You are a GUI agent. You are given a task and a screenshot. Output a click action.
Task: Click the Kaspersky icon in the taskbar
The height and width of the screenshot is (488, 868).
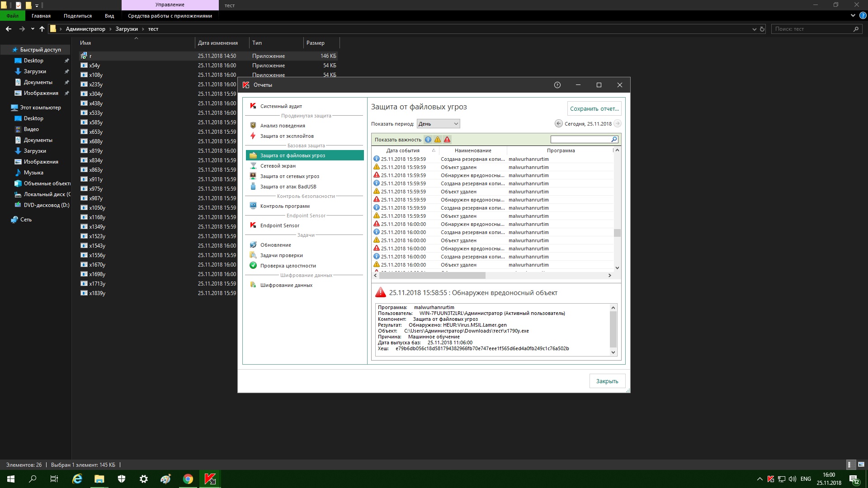(x=210, y=479)
